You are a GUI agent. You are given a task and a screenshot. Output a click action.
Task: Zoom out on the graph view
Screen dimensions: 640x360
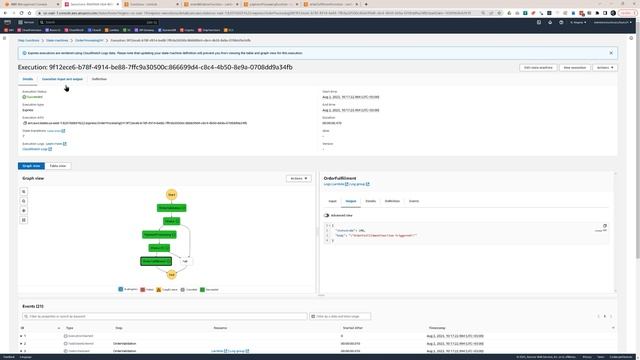[24, 201]
